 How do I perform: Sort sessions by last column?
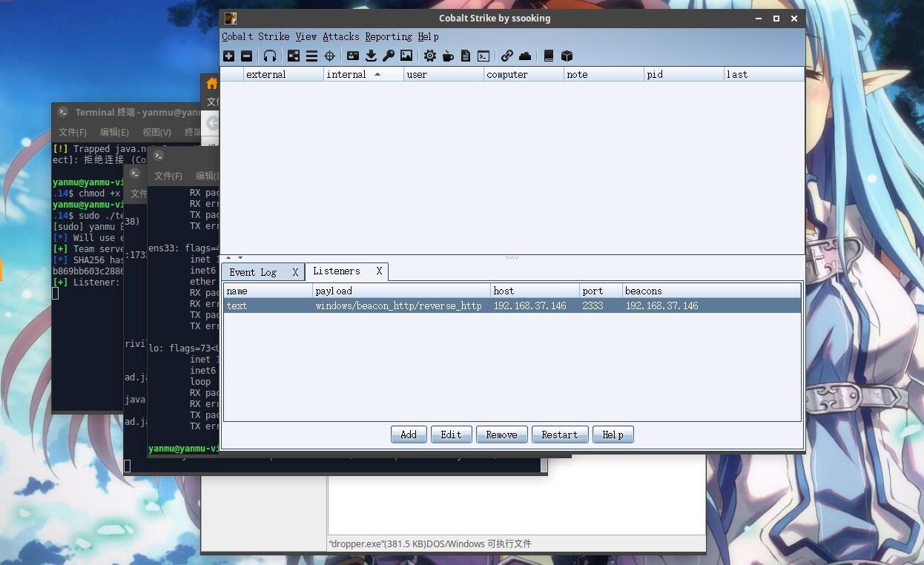tap(764, 74)
